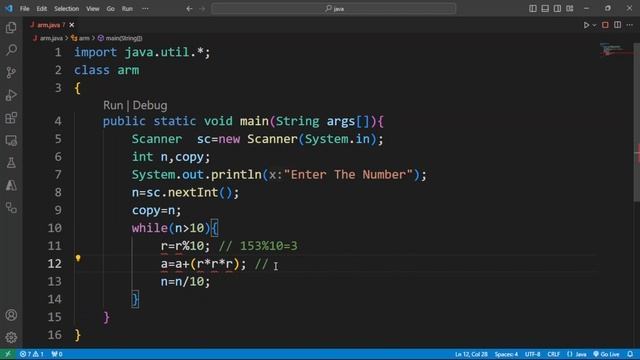Open the notifications bell

click(x=630, y=354)
